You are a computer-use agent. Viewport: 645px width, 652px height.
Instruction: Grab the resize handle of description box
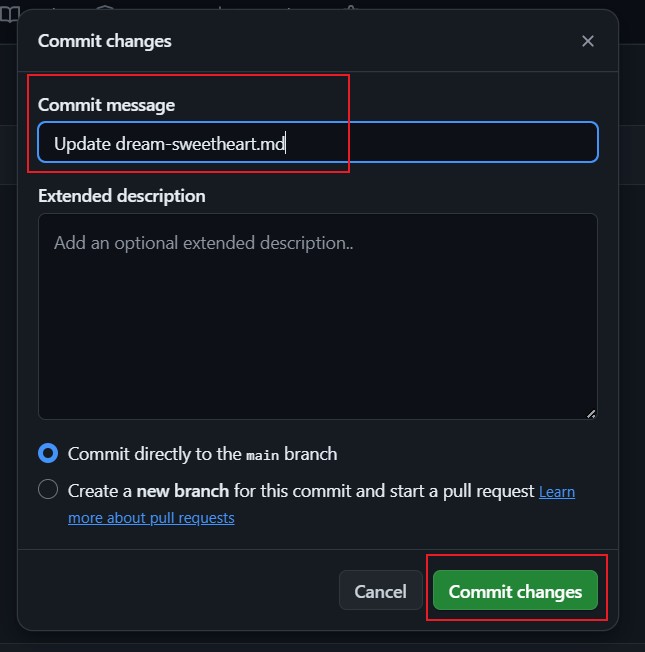[590, 412]
